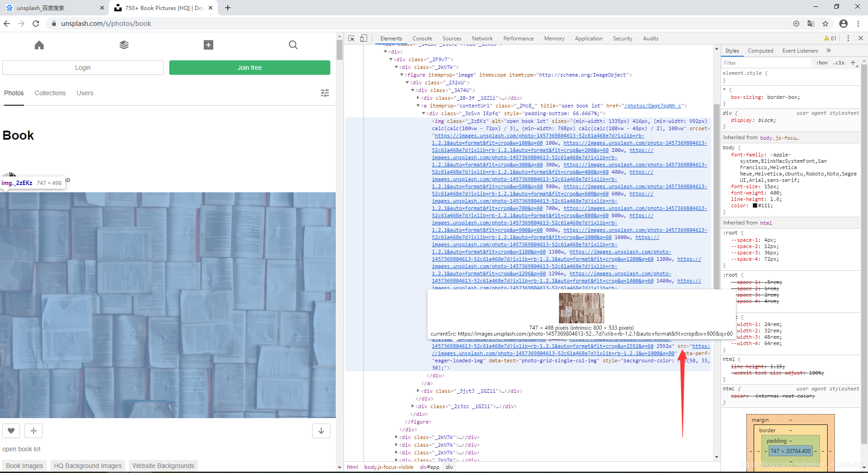Switch to the Network tab

(x=482, y=39)
